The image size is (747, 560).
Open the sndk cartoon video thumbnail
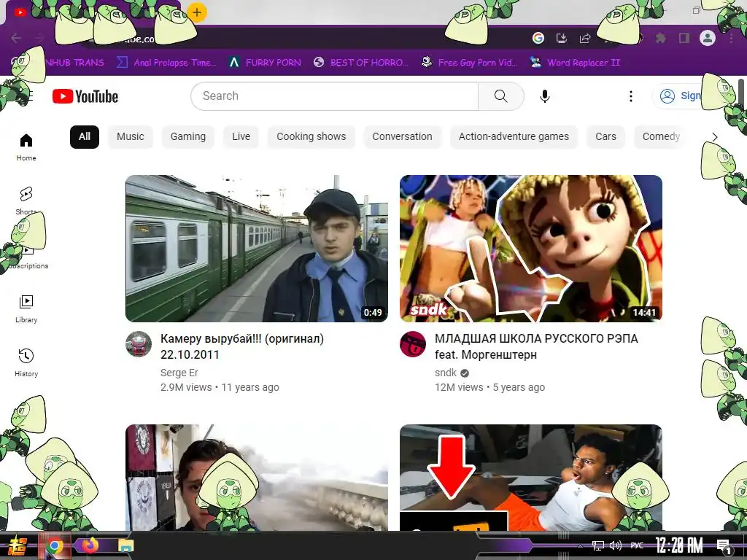click(x=531, y=249)
